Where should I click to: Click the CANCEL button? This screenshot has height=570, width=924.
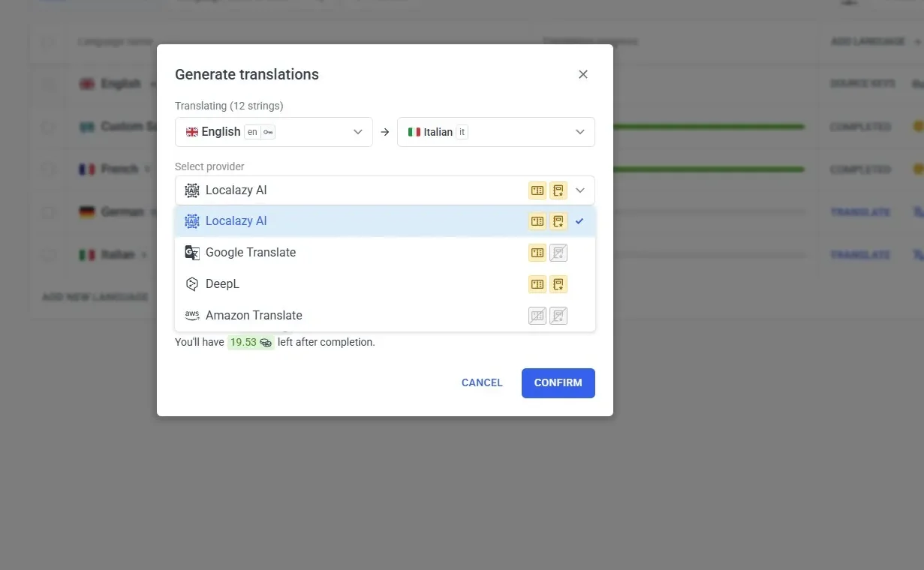[x=482, y=382]
